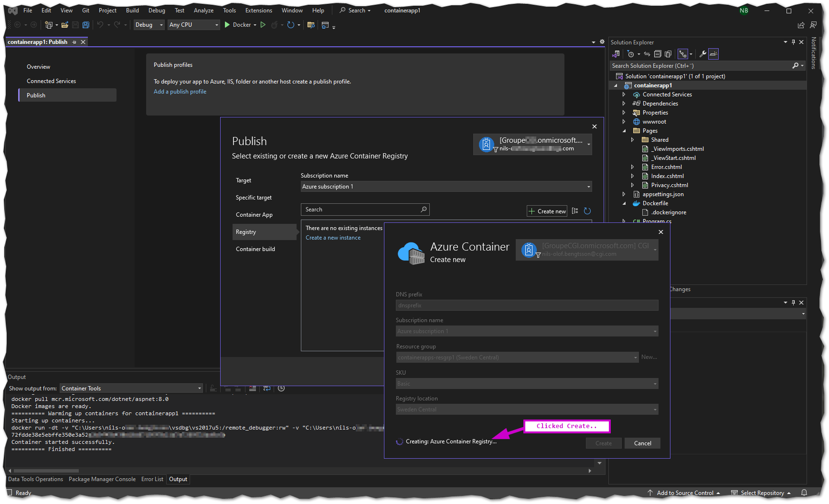Click the Switch Views icon in Solution Explorer
Viewport: 829px width, 504px height.
616,54
